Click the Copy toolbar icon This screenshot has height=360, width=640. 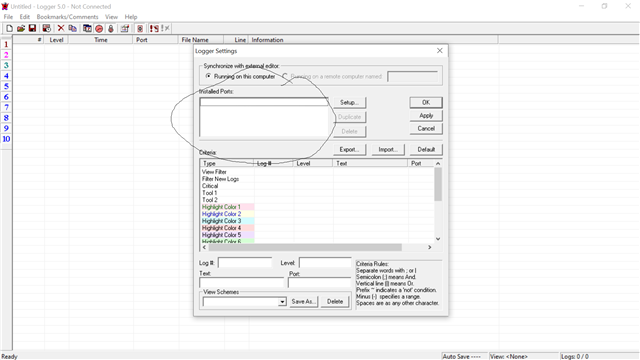[73, 28]
